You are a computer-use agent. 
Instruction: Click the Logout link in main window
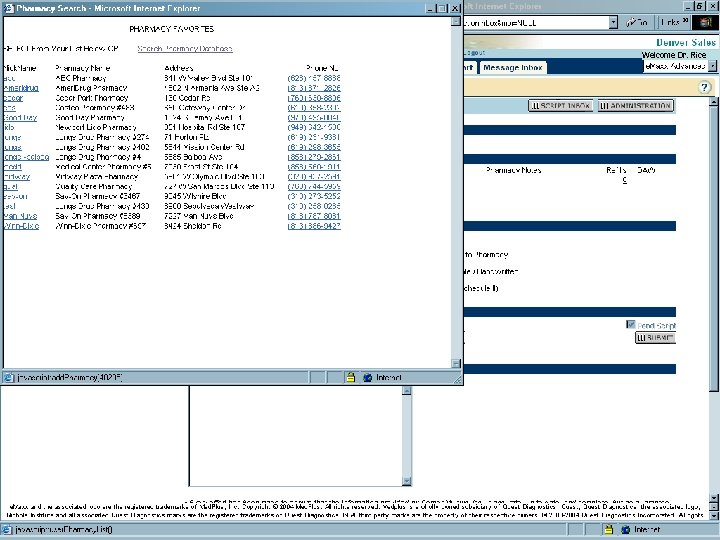475,53
